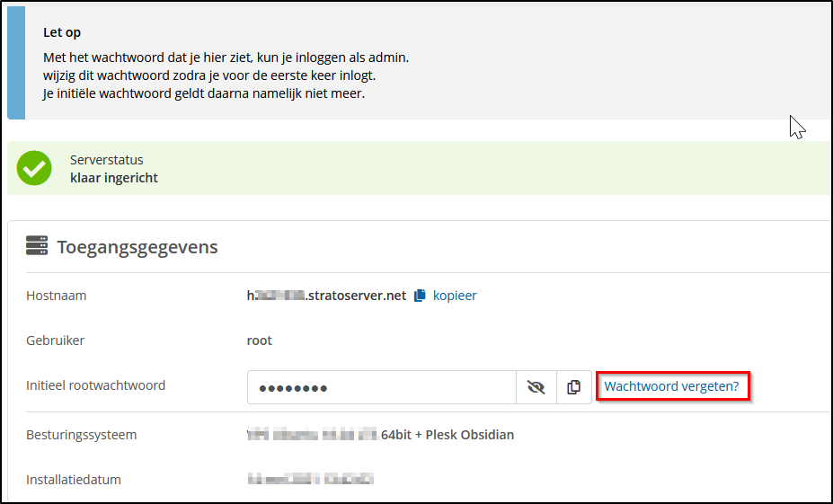The image size is (833, 504).
Task: Copy the initial root password with clipboard icon
Action: click(574, 387)
